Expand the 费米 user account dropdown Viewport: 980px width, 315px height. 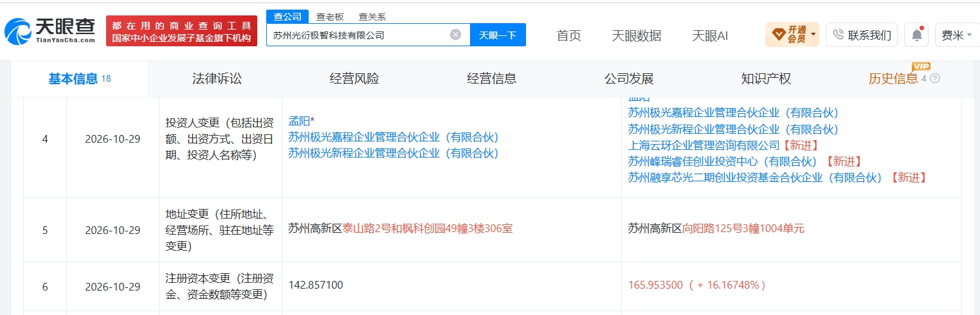pyautogui.click(x=956, y=35)
